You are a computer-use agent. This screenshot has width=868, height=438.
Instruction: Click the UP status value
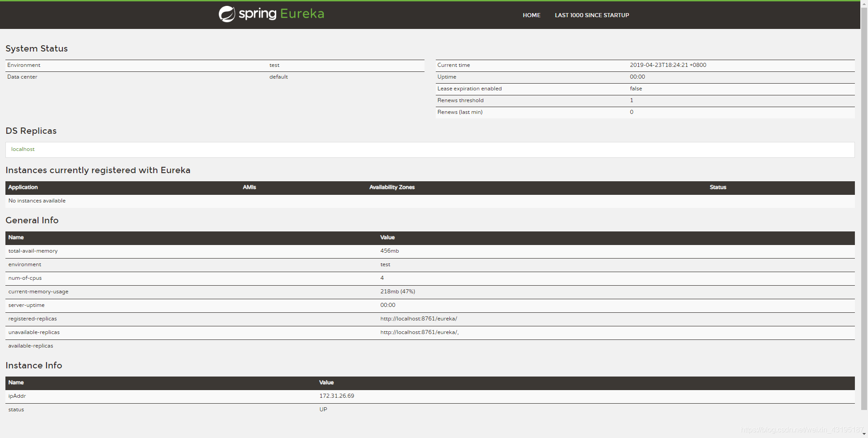pyautogui.click(x=323, y=410)
